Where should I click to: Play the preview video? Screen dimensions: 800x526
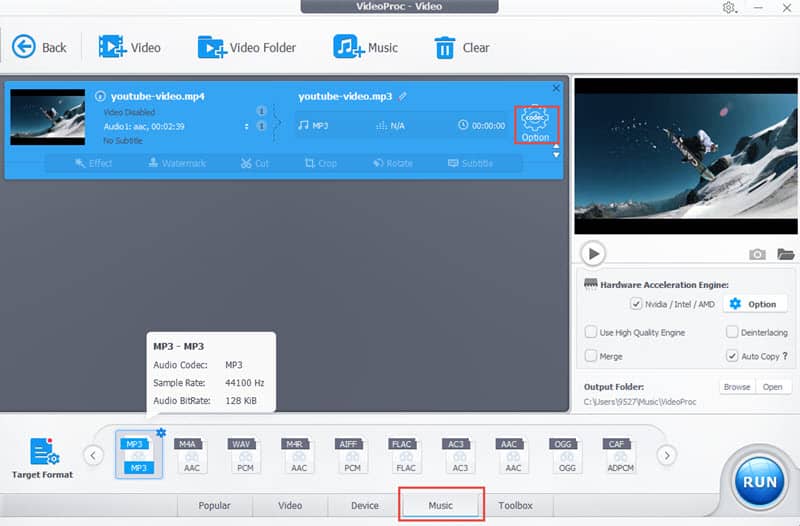[593, 254]
